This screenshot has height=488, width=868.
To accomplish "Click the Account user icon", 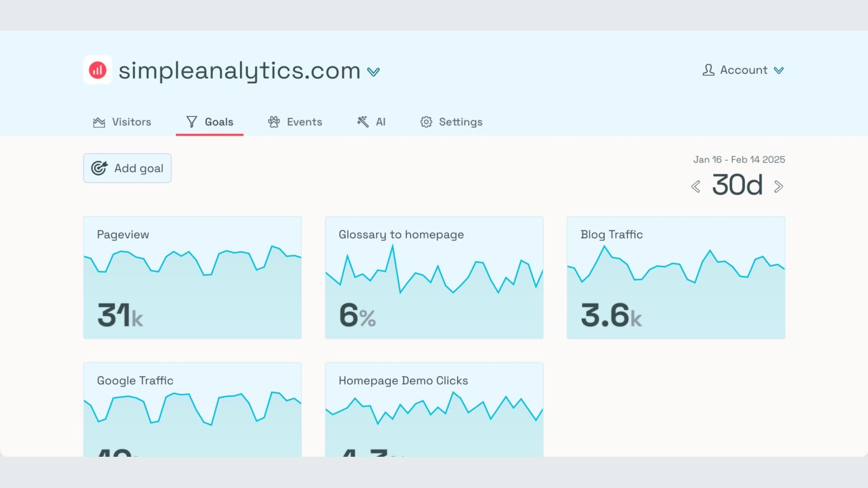I will (708, 70).
